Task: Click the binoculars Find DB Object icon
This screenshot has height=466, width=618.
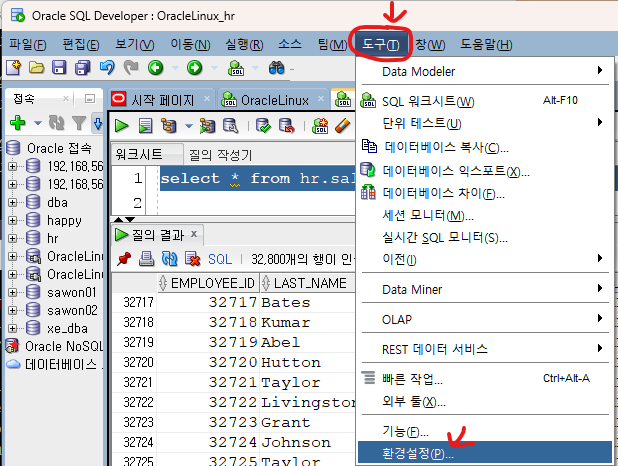Action: pos(277,68)
